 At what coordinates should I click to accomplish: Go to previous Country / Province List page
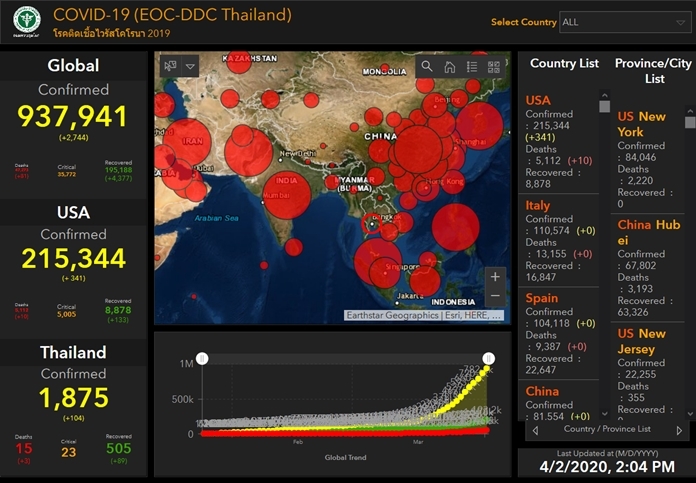[534, 430]
